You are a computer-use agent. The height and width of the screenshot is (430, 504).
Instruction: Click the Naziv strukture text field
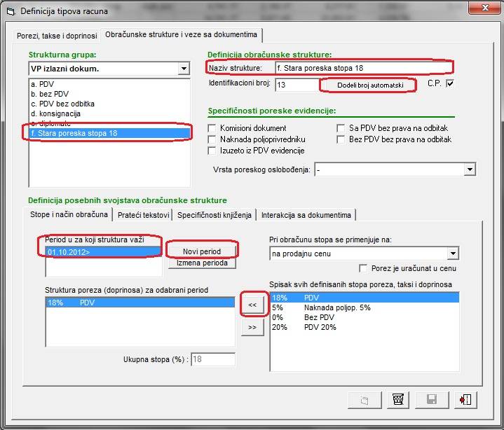click(x=357, y=68)
